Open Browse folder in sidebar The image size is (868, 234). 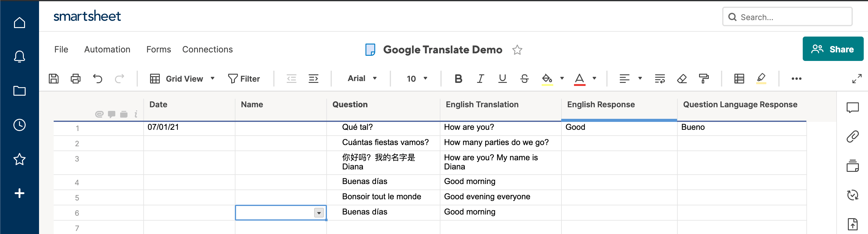point(19,90)
